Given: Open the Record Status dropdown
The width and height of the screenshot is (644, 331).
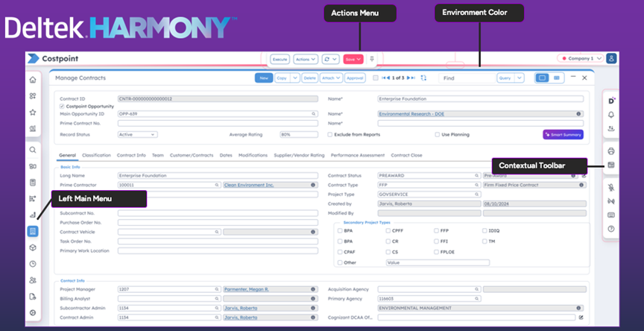Looking at the screenshot, I should [x=137, y=135].
